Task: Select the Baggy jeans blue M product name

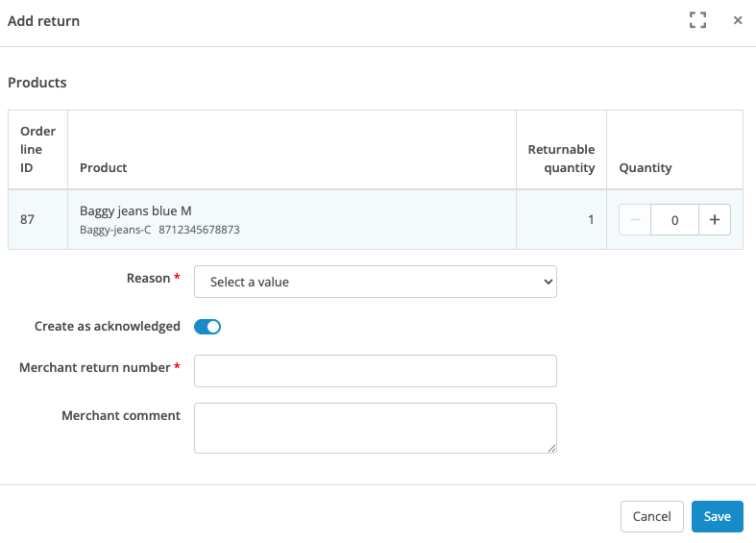Action: 135,211
